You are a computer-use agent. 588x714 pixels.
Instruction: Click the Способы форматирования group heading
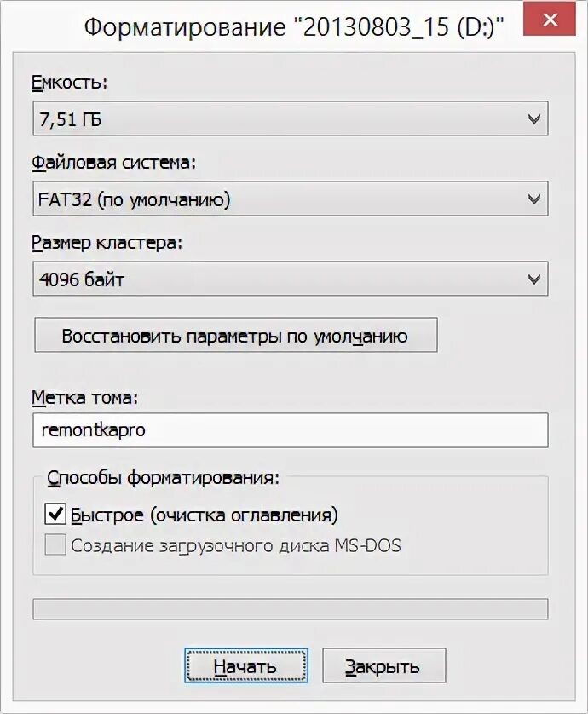click(163, 478)
